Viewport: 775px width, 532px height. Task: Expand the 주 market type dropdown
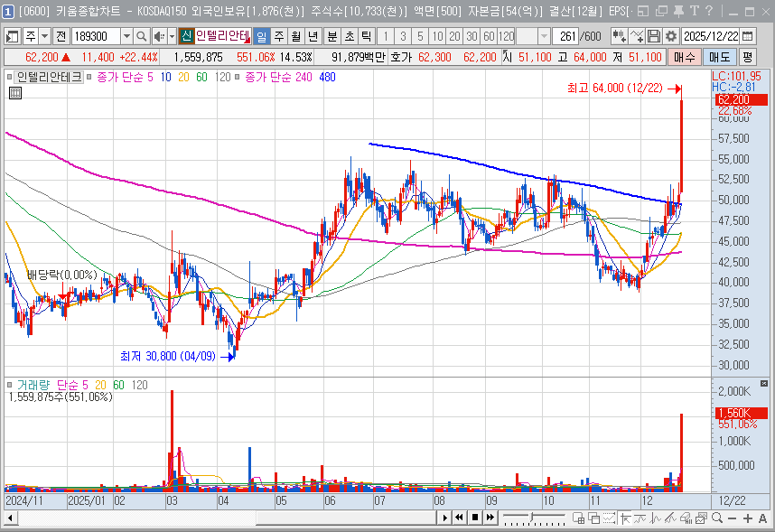click(45, 36)
